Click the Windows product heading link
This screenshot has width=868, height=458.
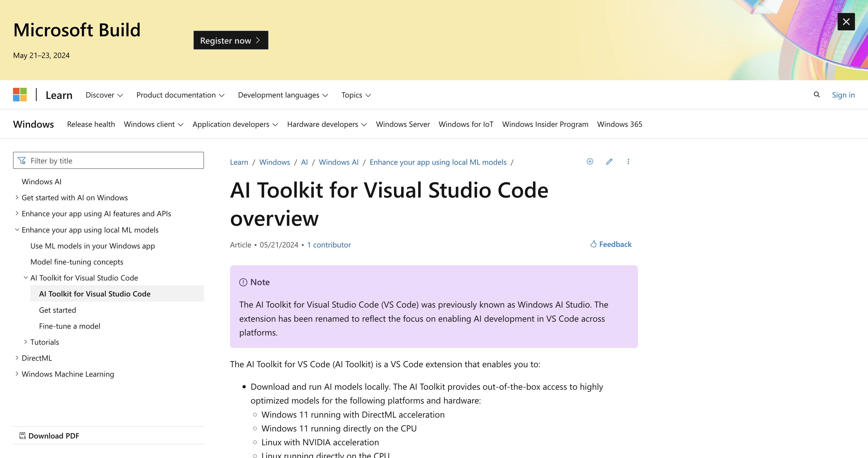coord(33,124)
